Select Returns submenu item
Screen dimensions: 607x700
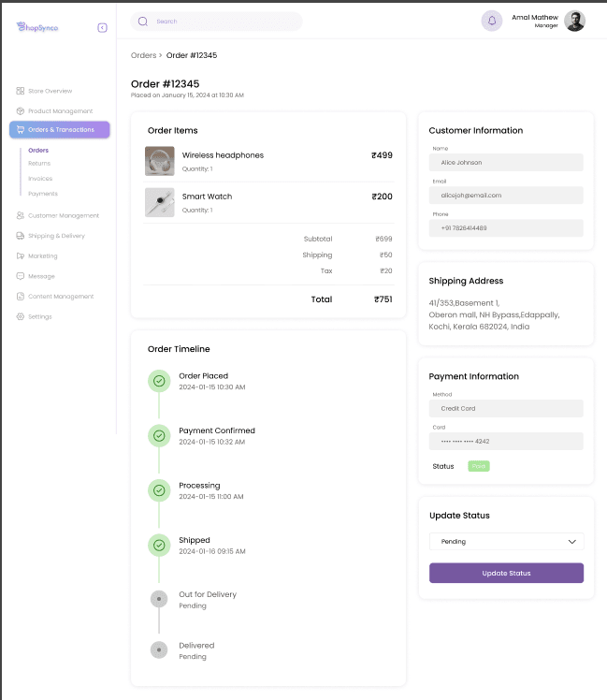pyautogui.click(x=39, y=164)
